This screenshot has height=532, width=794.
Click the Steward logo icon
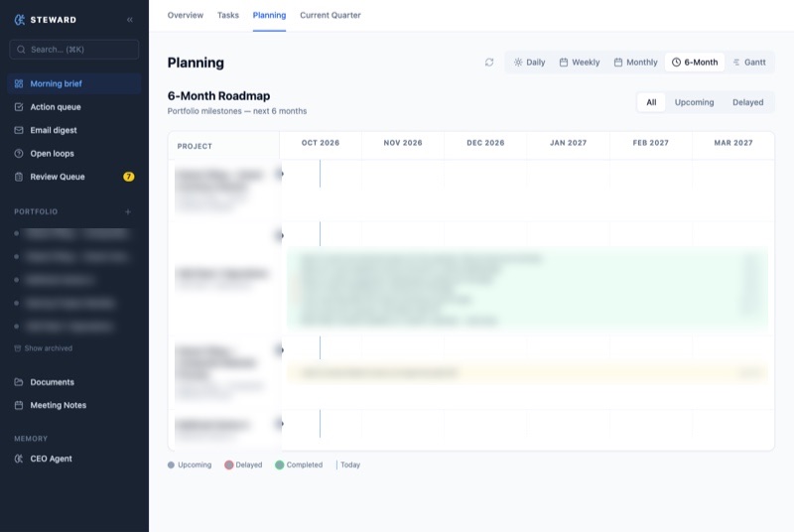(x=19, y=20)
